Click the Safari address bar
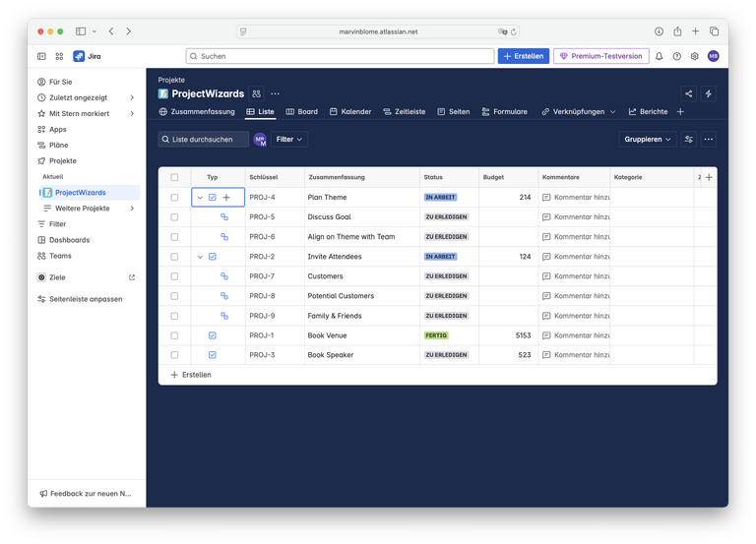Image resolution: width=756 pixels, height=544 pixels. (378, 31)
